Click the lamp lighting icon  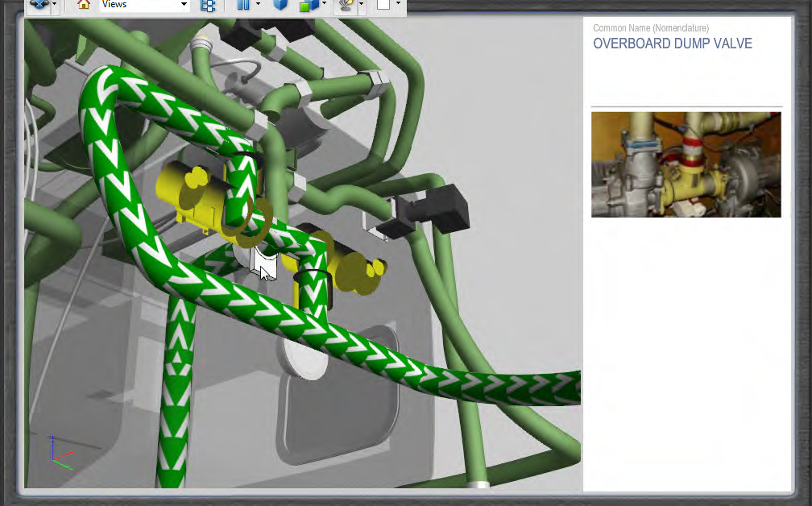(x=346, y=5)
